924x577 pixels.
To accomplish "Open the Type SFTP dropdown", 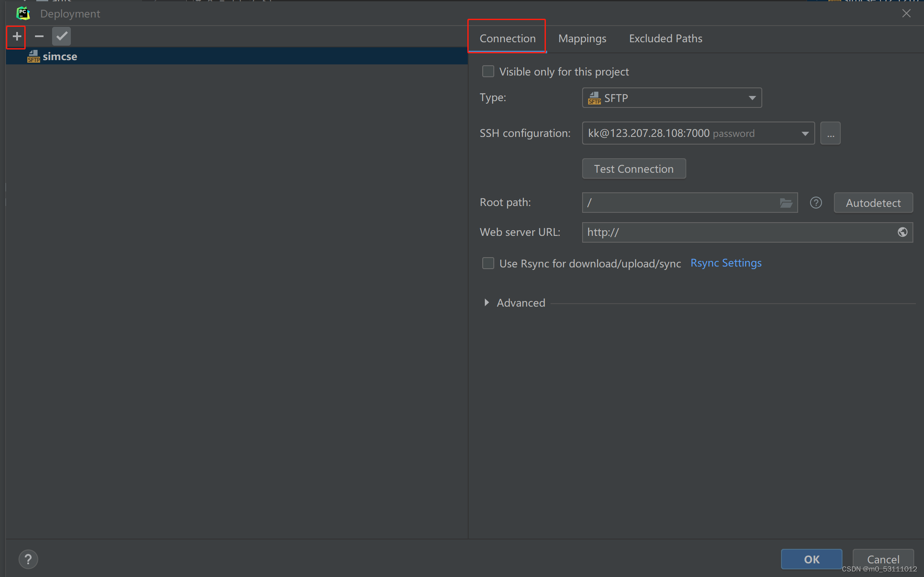I will click(x=672, y=98).
